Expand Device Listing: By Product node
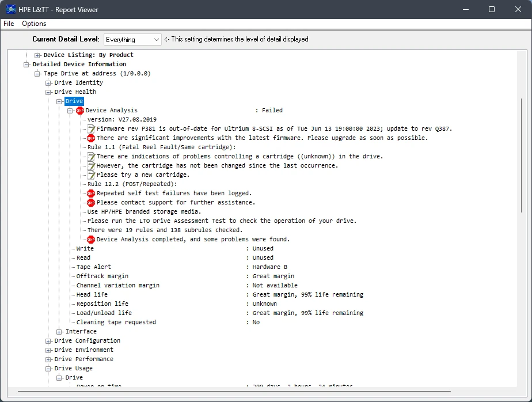 point(37,55)
